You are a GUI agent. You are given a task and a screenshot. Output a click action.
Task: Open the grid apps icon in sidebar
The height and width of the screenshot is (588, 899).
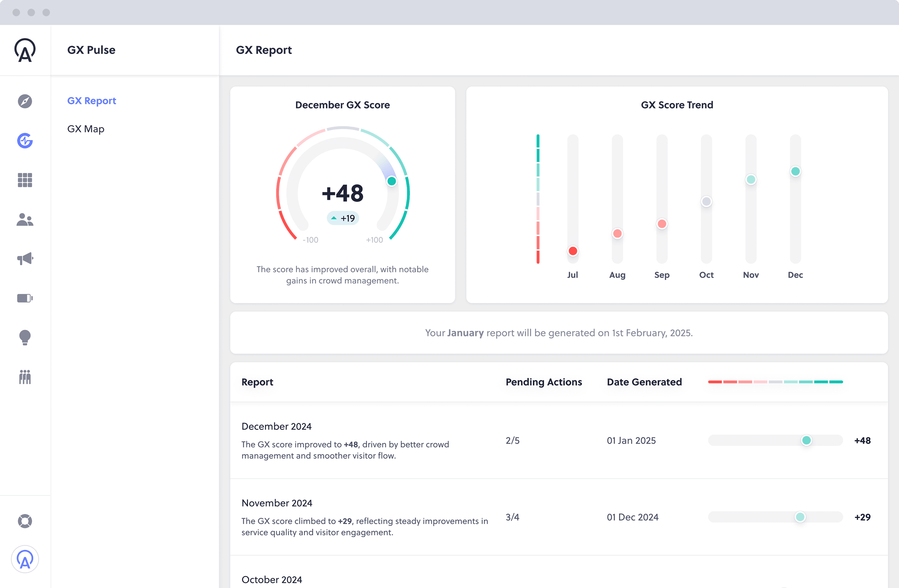(25, 180)
